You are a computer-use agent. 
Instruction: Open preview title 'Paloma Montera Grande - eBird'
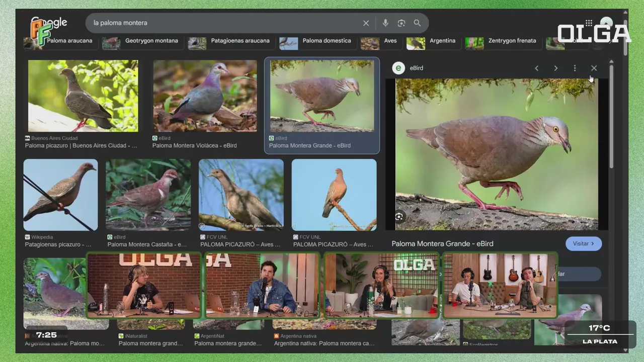pyautogui.click(x=442, y=244)
